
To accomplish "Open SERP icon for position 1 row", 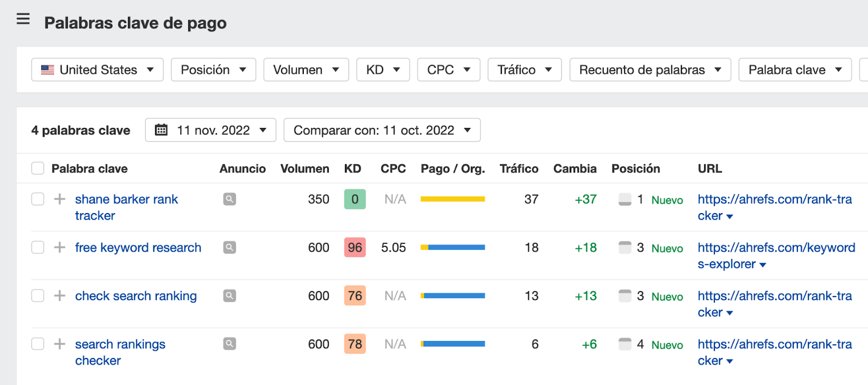I will (625, 199).
